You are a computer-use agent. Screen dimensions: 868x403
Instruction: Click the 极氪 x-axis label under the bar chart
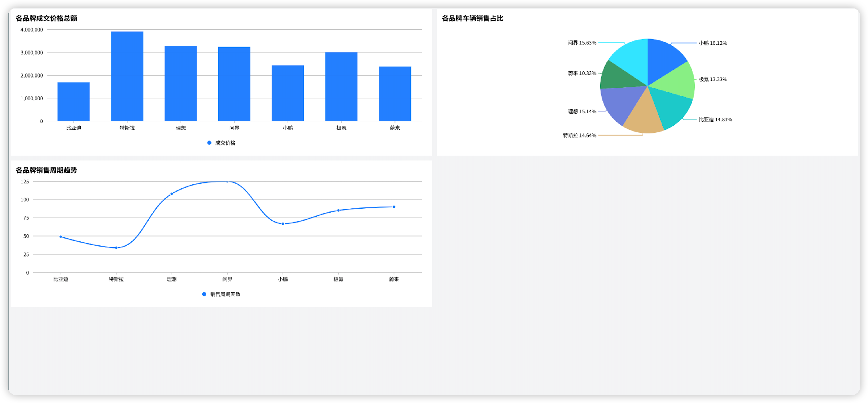[341, 128]
